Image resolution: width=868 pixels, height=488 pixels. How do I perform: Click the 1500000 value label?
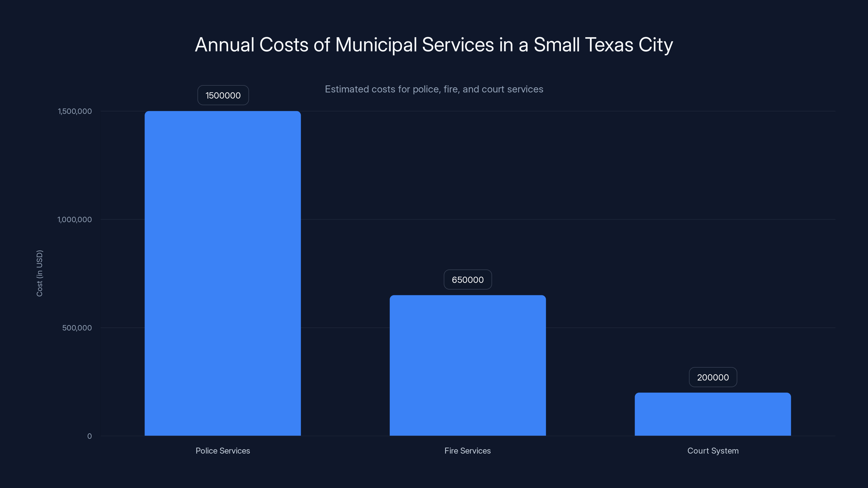coord(223,95)
